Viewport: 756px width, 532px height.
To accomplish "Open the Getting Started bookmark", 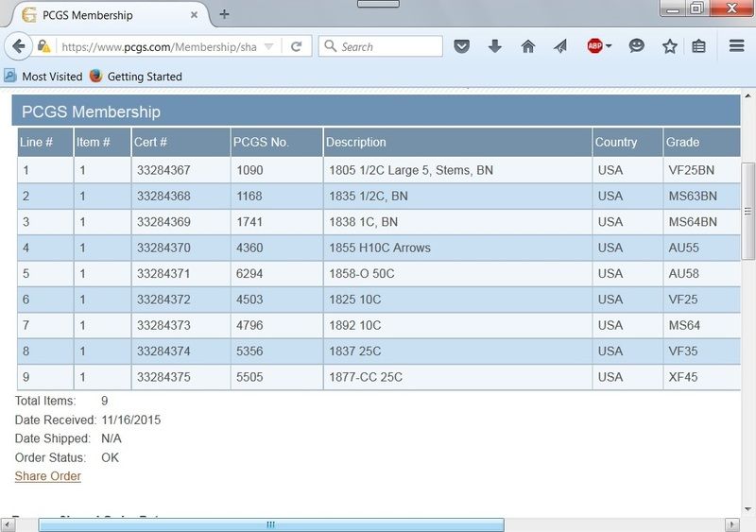I will (x=136, y=77).
